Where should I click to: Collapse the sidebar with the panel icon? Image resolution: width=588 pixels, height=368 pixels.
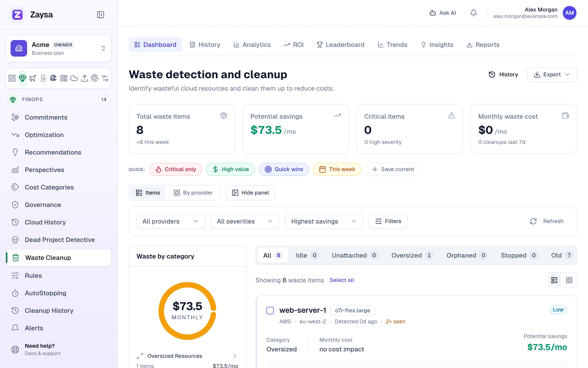tap(100, 14)
